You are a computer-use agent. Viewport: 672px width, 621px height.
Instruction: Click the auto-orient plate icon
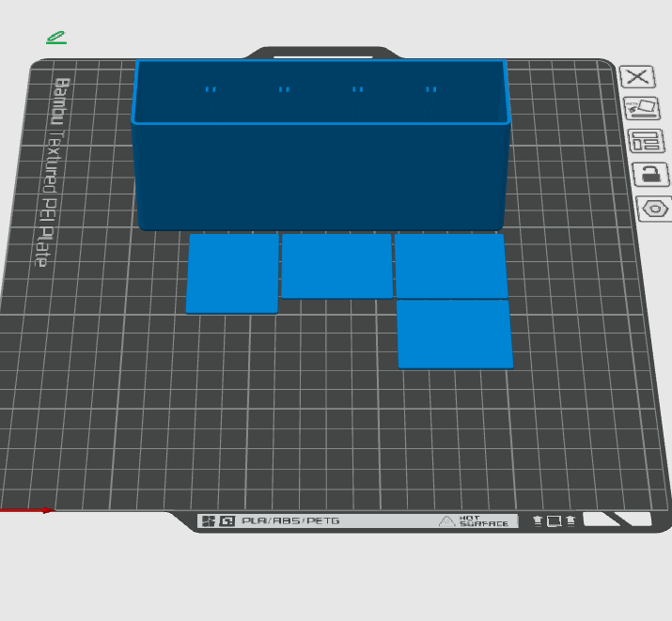pyautogui.click(x=642, y=108)
